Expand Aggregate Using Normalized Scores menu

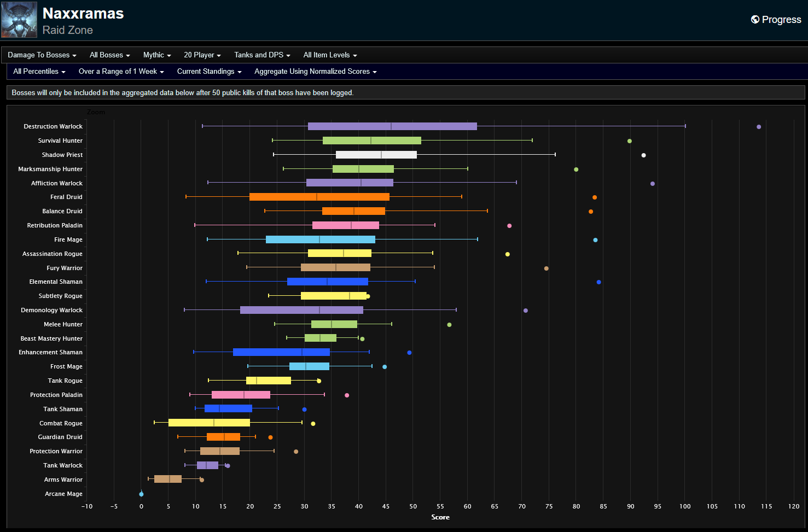point(315,72)
